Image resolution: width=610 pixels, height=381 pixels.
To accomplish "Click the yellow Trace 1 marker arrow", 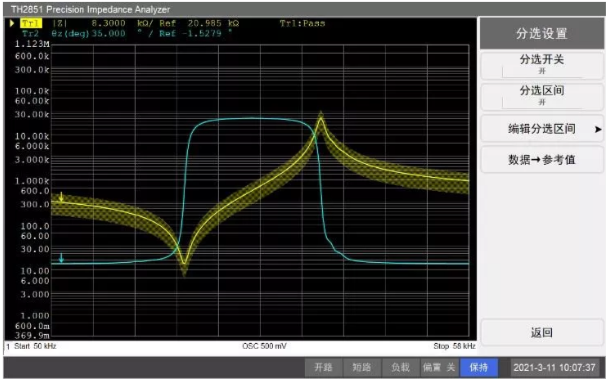I will [x=61, y=197].
